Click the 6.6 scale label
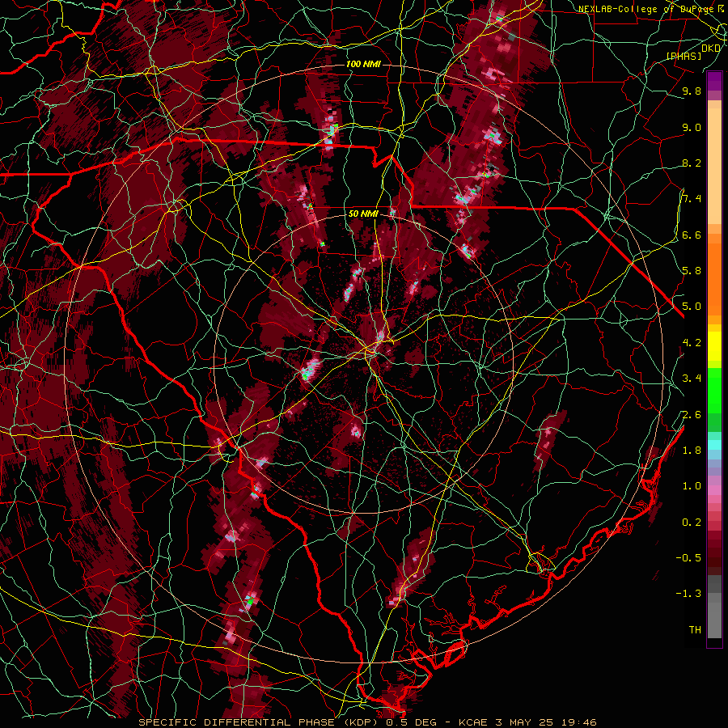The height and width of the screenshot is (728, 728). click(692, 235)
